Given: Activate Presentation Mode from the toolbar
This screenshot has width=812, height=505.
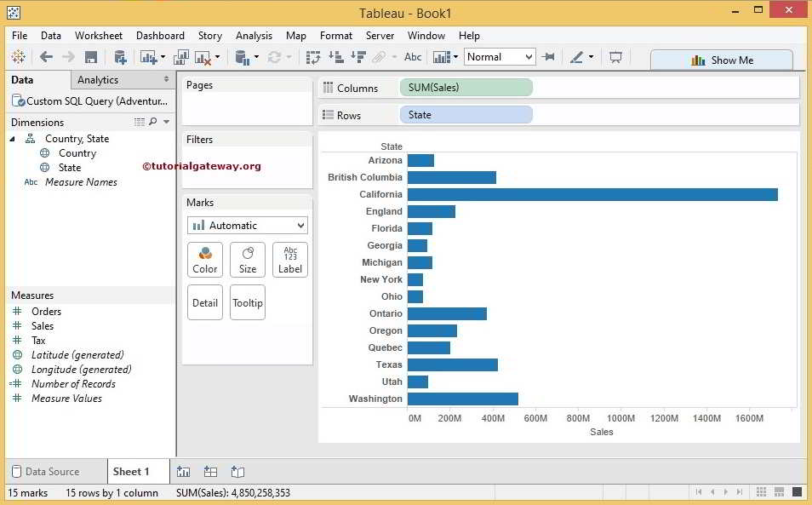Looking at the screenshot, I should (615, 56).
